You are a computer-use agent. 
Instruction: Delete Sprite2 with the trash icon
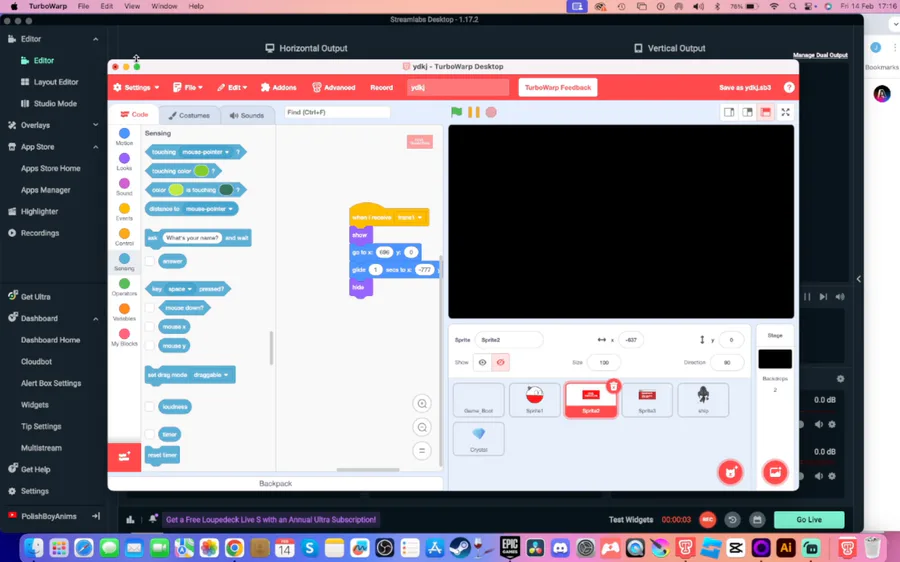(614, 386)
